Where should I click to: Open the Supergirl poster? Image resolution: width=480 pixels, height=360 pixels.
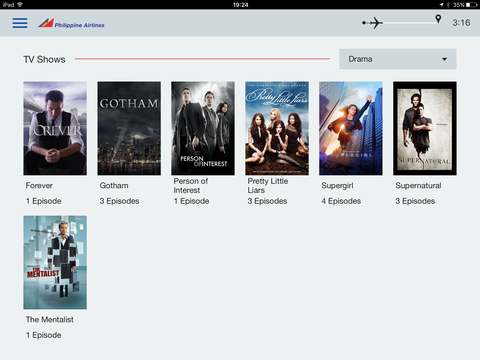(351, 128)
